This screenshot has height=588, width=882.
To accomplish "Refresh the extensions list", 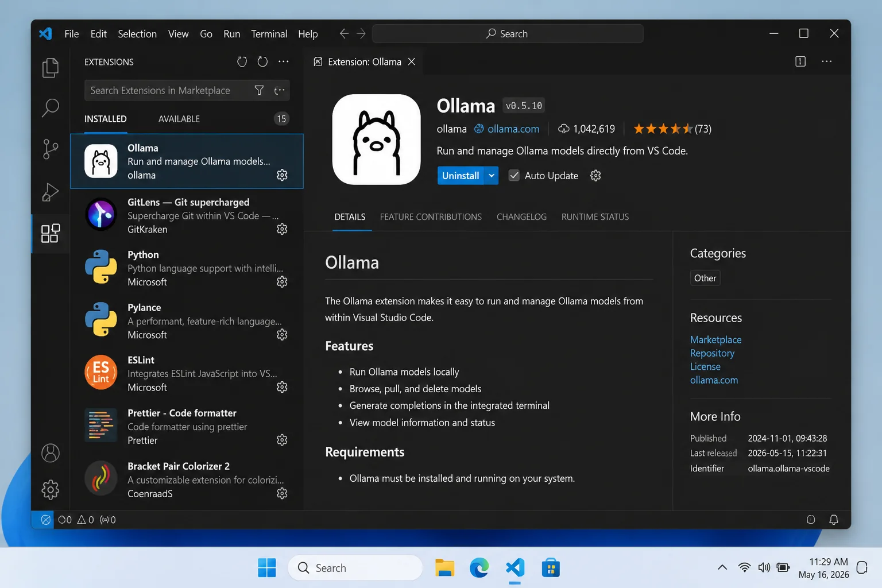I will point(262,61).
